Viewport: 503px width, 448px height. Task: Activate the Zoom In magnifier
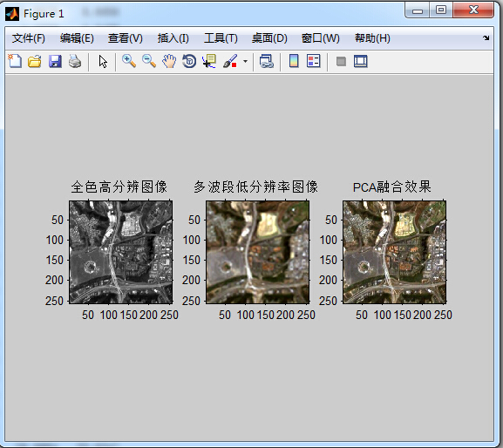[x=129, y=61]
